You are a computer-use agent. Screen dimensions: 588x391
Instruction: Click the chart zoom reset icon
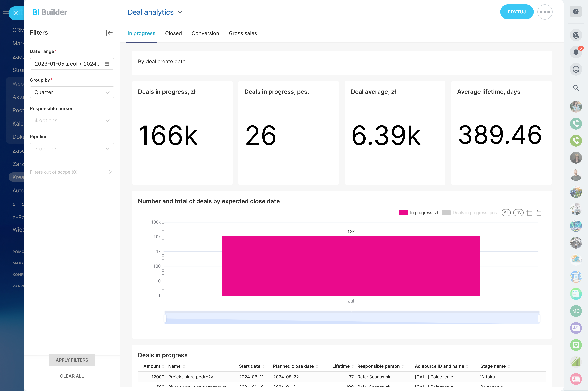(539, 213)
